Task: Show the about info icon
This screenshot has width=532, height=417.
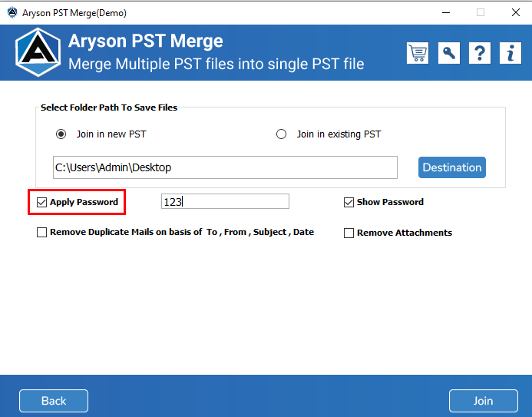Action: [x=511, y=53]
